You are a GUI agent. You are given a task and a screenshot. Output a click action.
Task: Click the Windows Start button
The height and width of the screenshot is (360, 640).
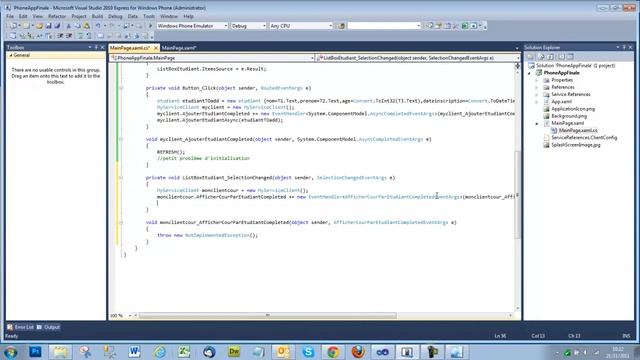point(11,352)
